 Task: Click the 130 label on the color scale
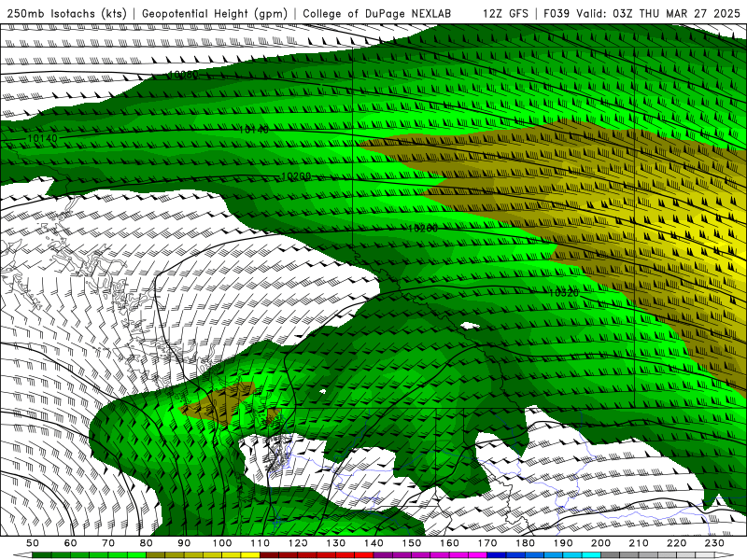pyautogui.click(x=336, y=543)
